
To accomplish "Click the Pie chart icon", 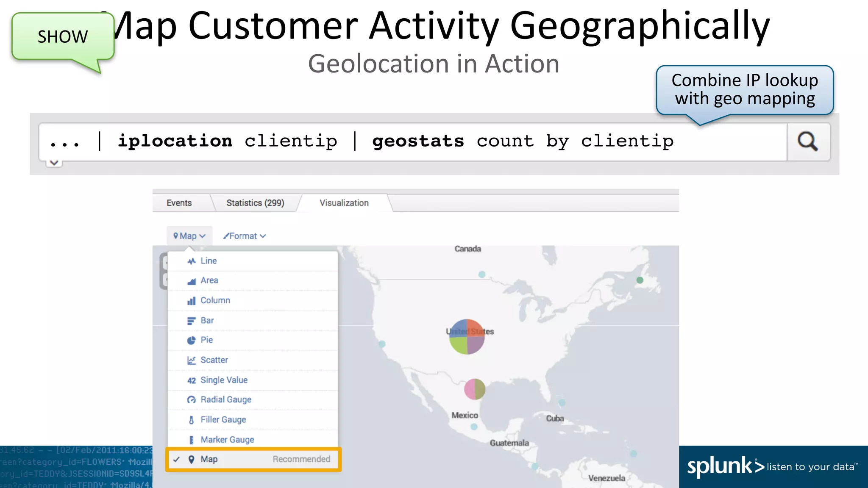I will tap(192, 340).
